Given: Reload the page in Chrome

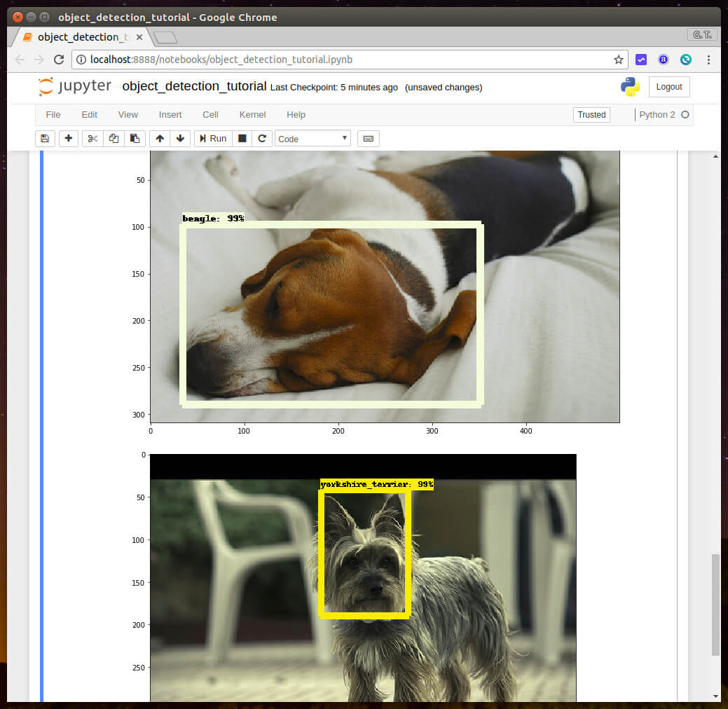Looking at the screenshot, I should coord(59,60).
